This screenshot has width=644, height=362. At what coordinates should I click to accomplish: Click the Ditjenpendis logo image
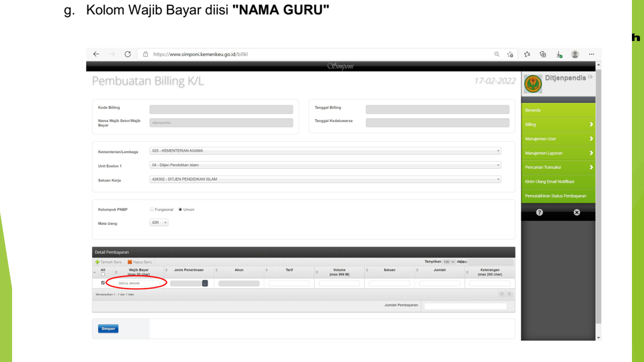[x=533, y=83]
